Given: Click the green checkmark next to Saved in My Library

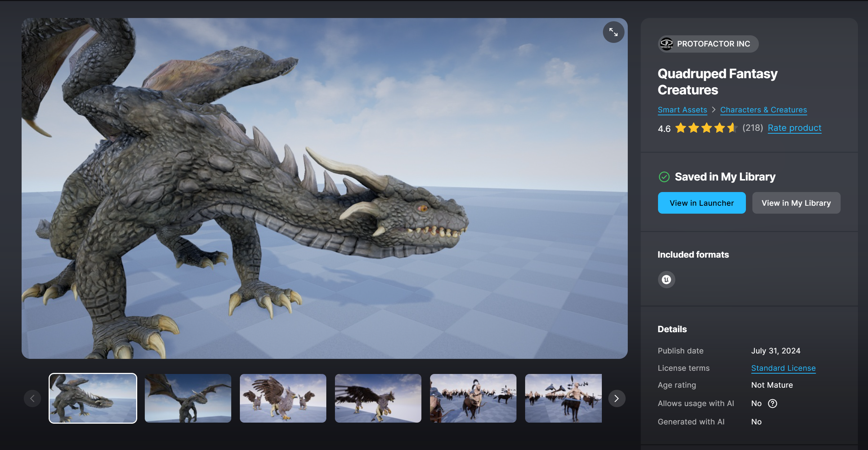Looking at the screenshot, I should [x=664, y=177].
